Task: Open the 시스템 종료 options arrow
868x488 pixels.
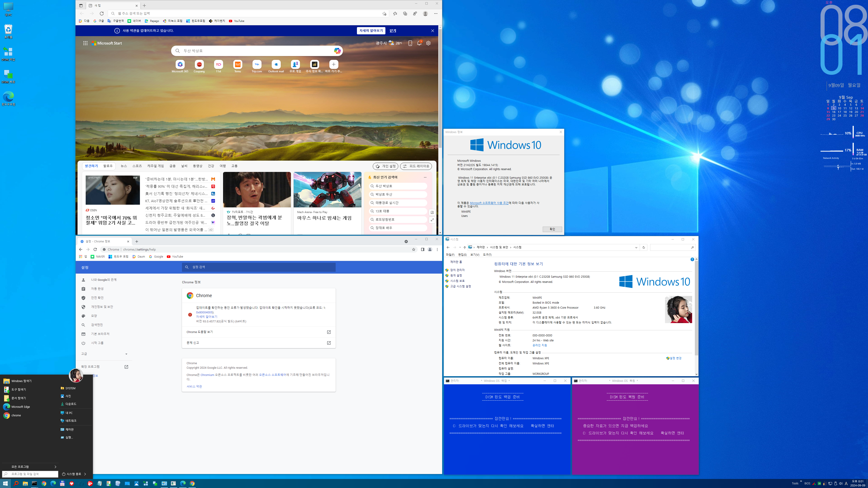Action: tap(85, 474)
